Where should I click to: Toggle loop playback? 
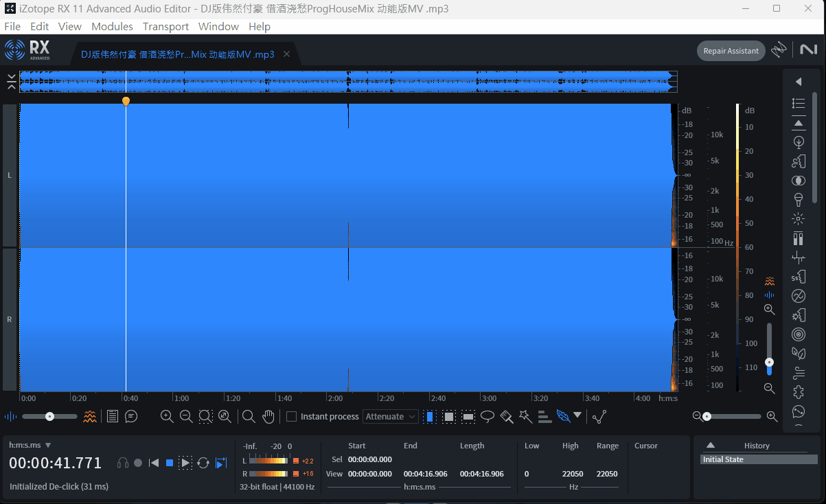coord(203,463)
